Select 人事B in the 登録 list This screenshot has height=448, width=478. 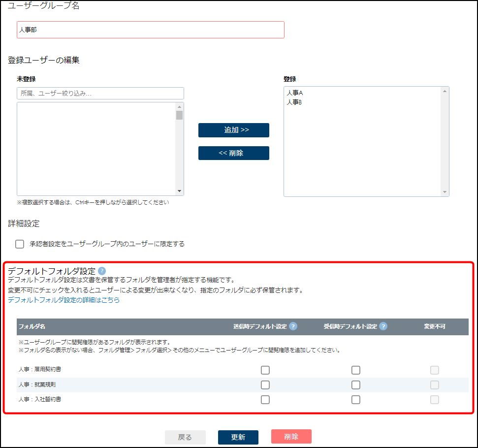[294, 102]
